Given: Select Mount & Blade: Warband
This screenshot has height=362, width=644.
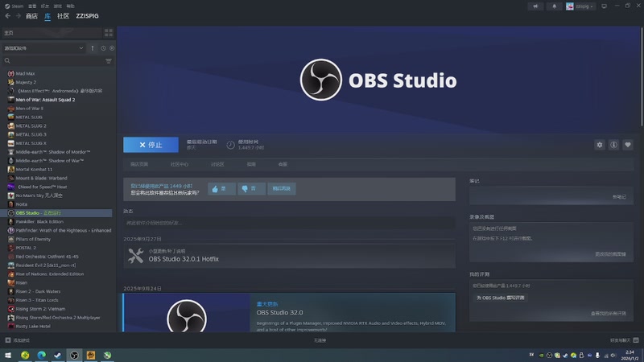Looking at the screenshot, I should (41, 178).
